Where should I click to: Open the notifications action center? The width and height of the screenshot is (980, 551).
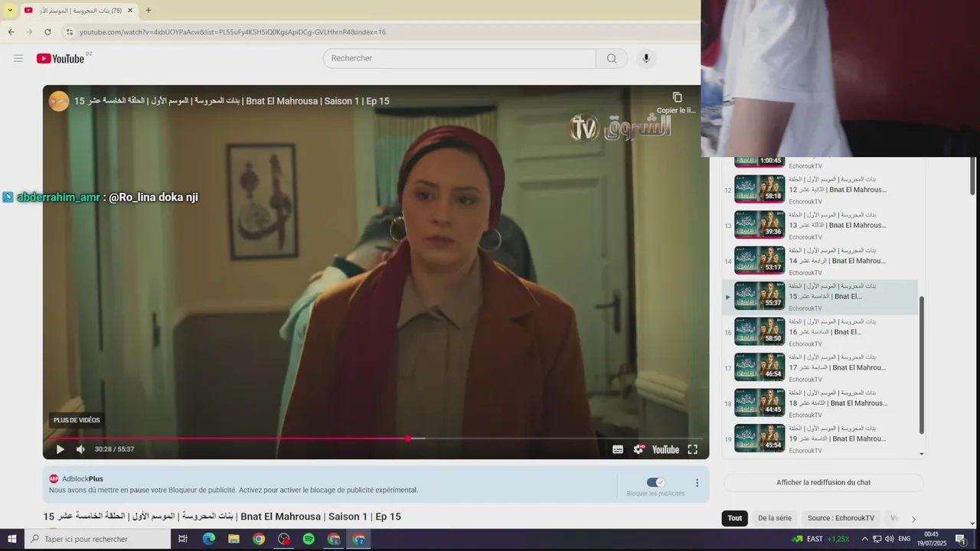[x=960, y=539]
